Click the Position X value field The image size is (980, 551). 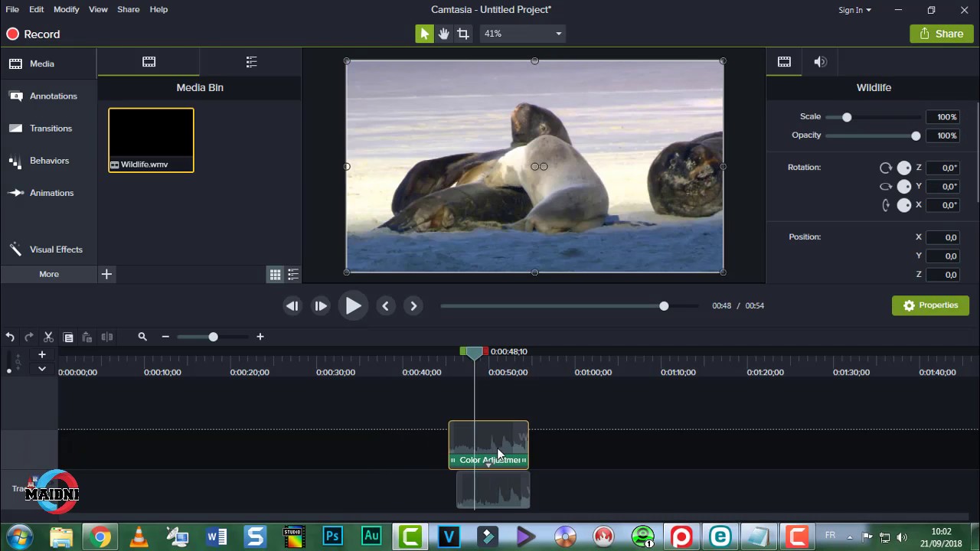(x=942, y=237)
